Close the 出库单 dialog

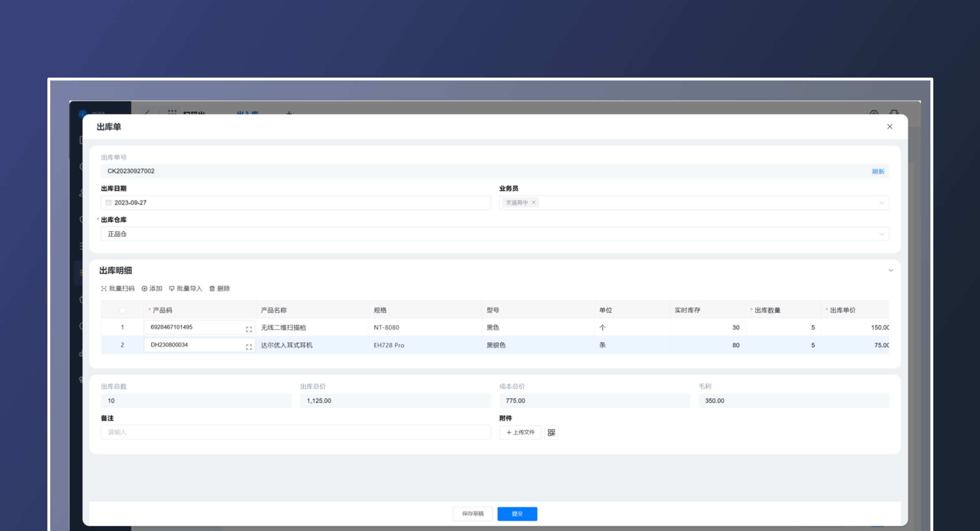pos(889,127)
